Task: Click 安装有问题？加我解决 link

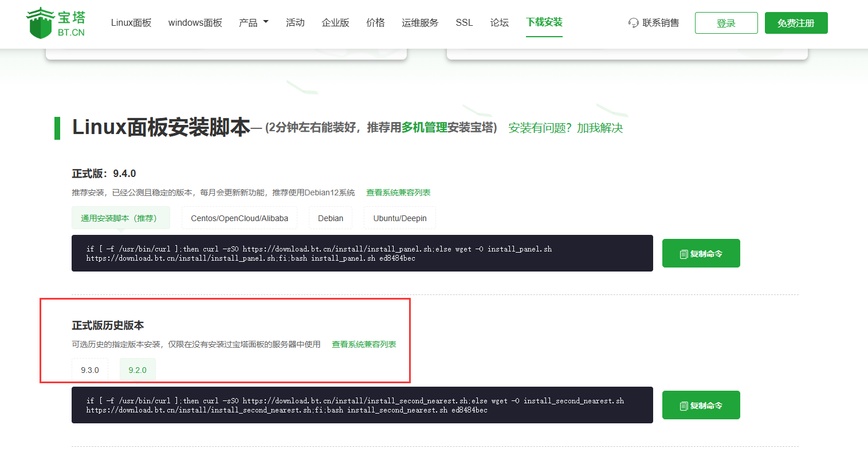Action: tap(565, 128)
